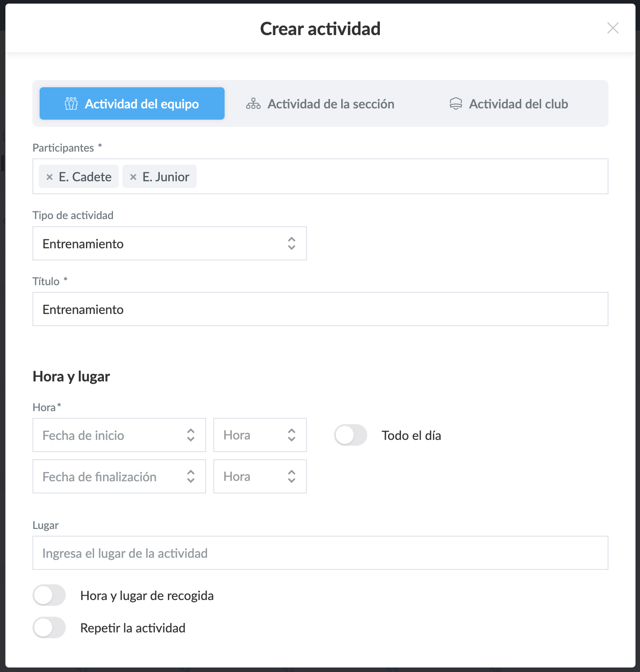Click the club shield icon
Image resolution: width=640 pixels, height=672 pixels.
[456, 103]
